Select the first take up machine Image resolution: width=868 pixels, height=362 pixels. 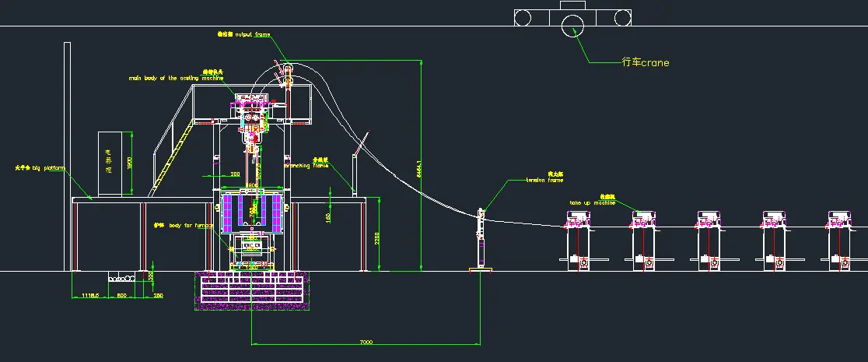576,239
